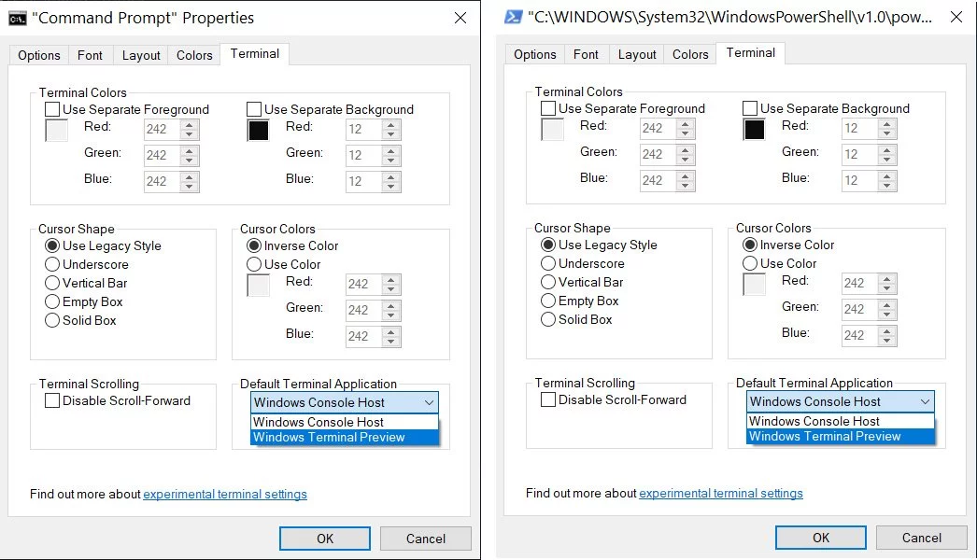
Task: Switch to Terminal tab in PowerShell properties window
Action: pos(751,53)
